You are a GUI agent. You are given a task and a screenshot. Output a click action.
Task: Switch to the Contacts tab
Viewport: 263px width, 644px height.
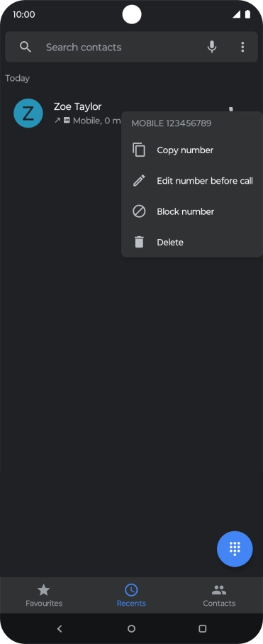pos(219,595)
